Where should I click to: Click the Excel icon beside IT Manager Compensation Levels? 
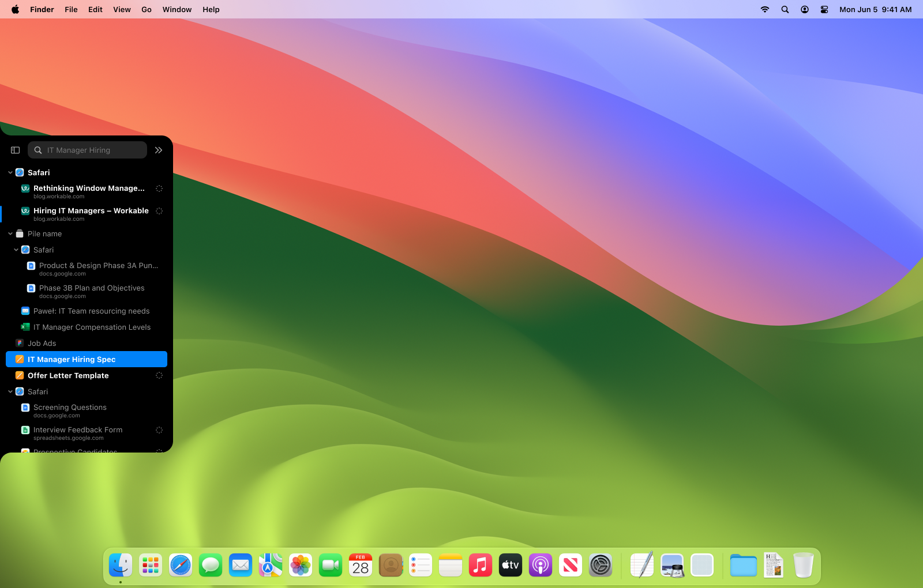pos(25,327)
